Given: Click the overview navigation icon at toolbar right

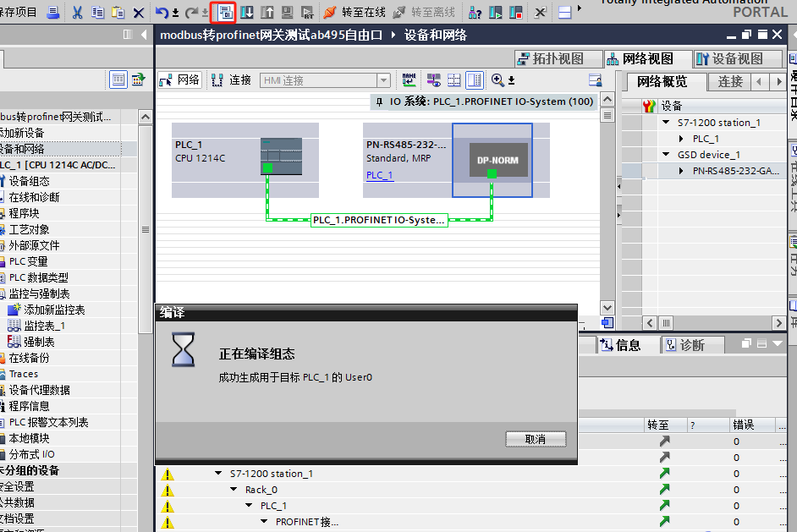Looking at the screenshot, I should point(595,80).
